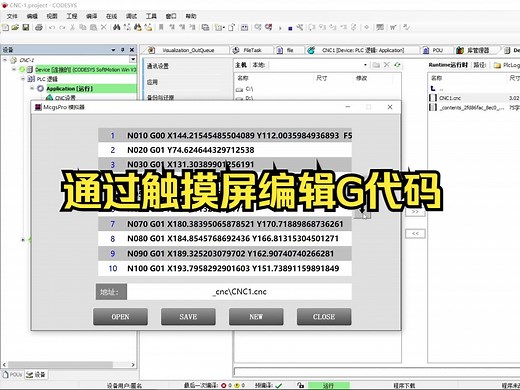Click the Logout connection icon in toolbar
Screen dimensions: 520x390
[x=268, y=27]
